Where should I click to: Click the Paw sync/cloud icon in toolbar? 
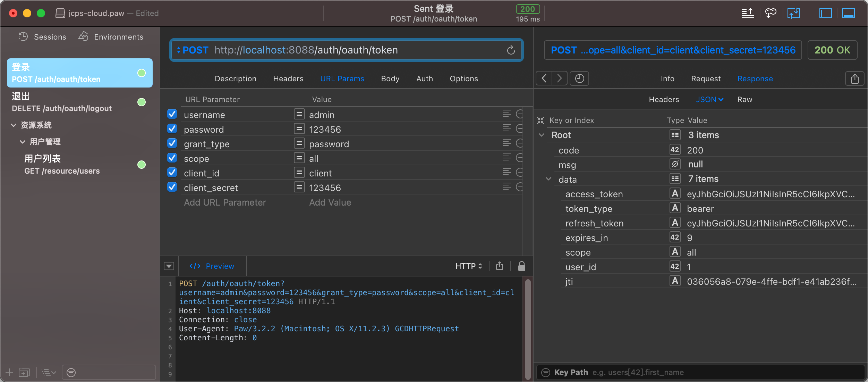tap(771, 13)
